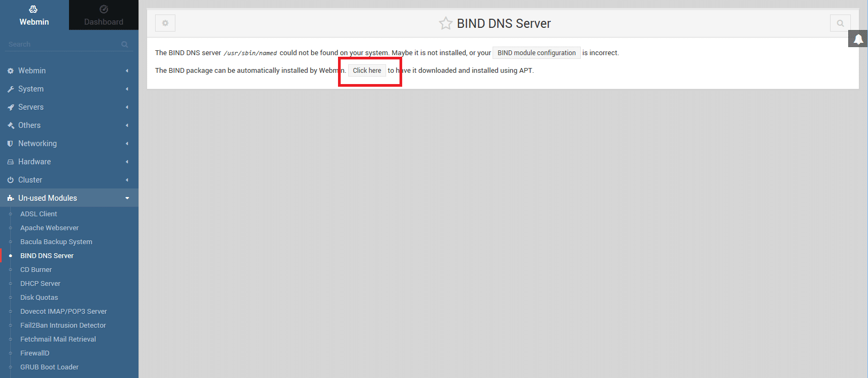Click the sidebar search magnifier icon
The image size is (868, 378).
point(125,44)
